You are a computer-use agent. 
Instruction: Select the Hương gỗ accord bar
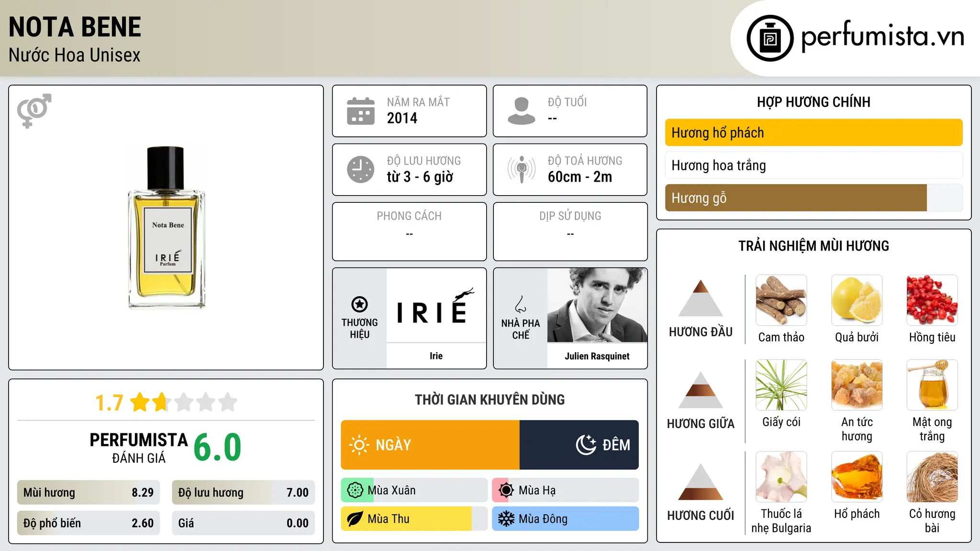pyautogui.click(x=813, y=198)
